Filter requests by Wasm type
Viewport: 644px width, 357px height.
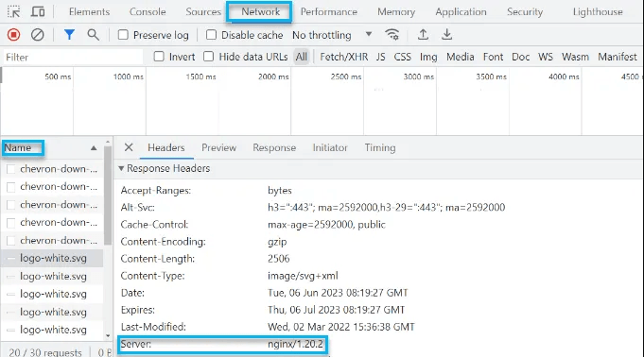(x=575, y=57)
